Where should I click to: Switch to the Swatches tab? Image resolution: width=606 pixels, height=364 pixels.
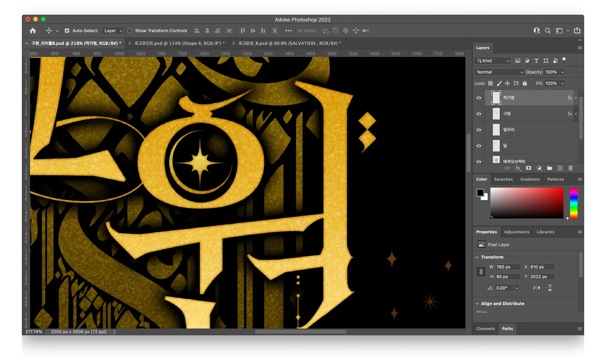coord(503,179)
